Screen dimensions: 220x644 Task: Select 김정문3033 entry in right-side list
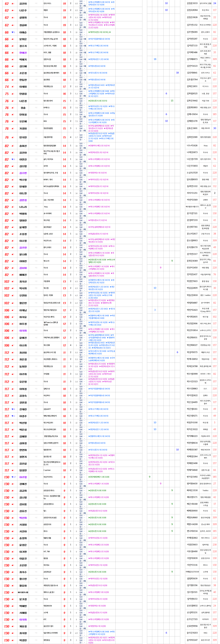pyautogui.click(x=192, y=3)
